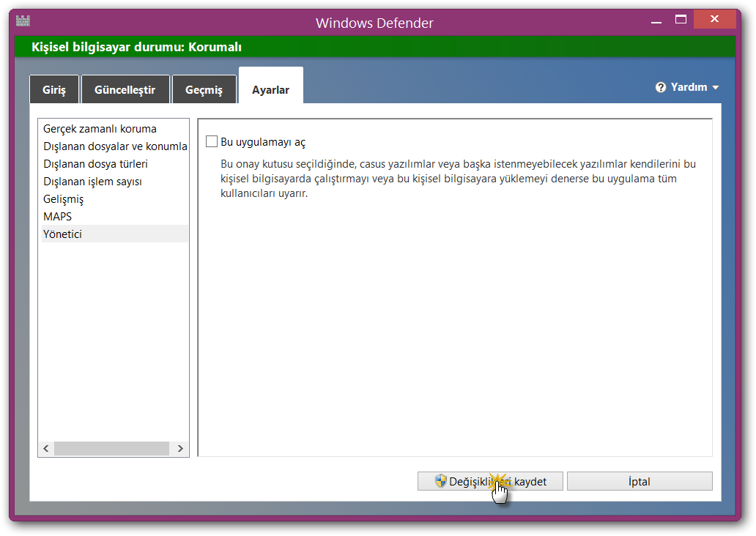Go to the Geçmiş tab

[x=204, y=89]
